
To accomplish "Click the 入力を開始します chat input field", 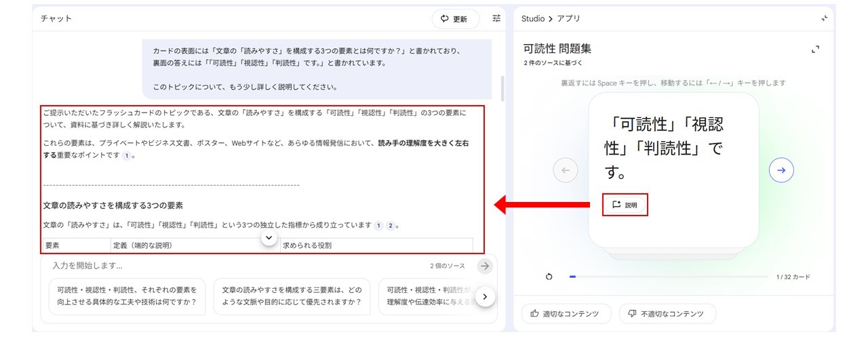I will pos(231,266).
